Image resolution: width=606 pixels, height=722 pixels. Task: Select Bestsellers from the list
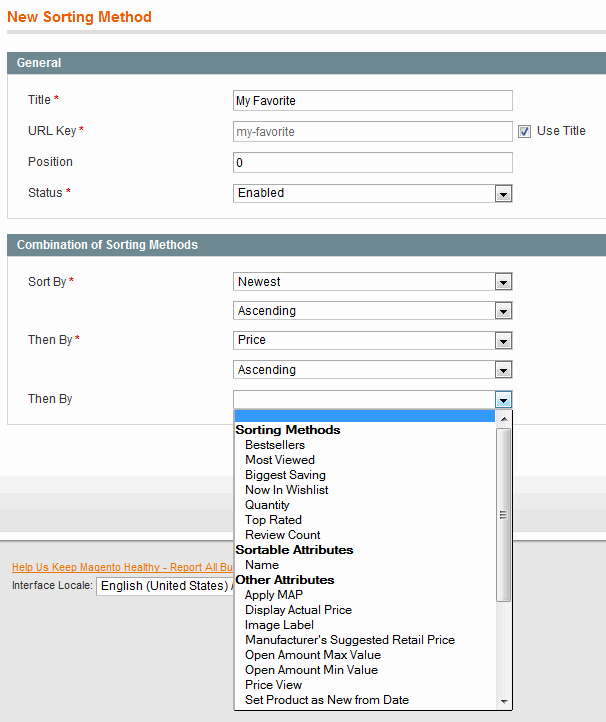pos(275,445)
